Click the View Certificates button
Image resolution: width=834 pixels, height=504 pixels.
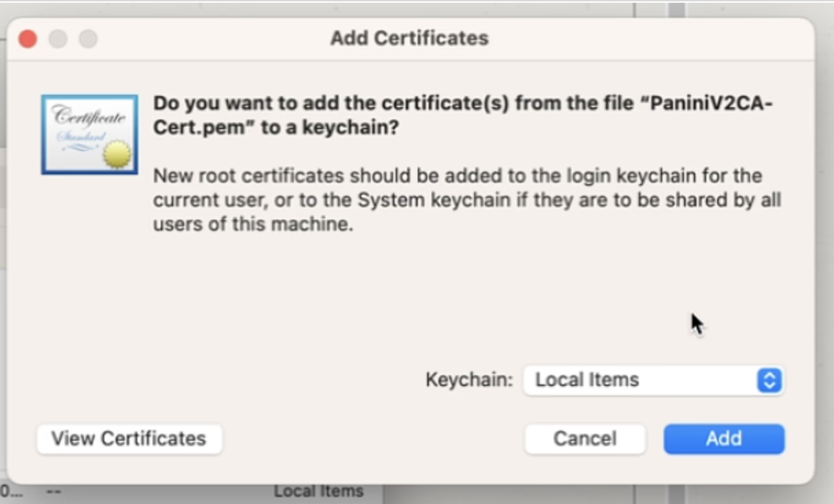point(129,439)
